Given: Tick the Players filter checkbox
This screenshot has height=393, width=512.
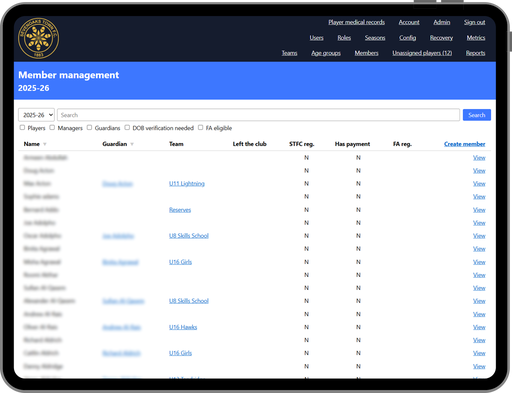Looking at the screenshot, I should coord(22,128).
